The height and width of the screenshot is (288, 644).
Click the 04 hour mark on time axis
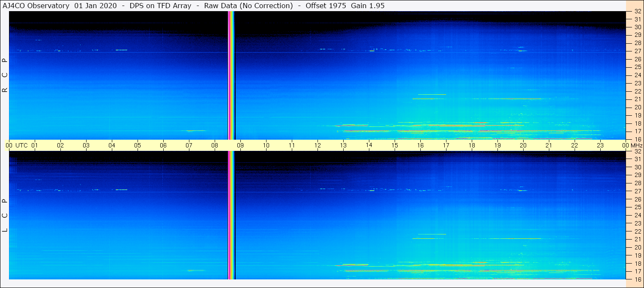112,145
